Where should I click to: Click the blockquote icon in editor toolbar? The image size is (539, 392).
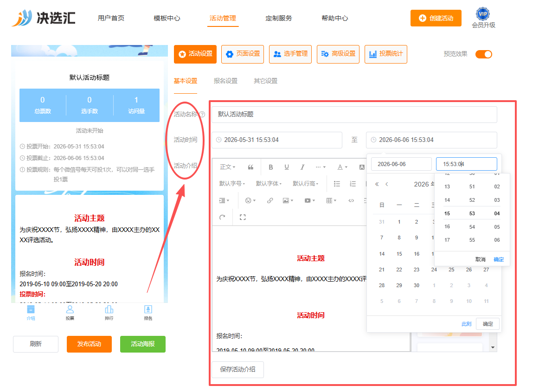tap(250, 167)
